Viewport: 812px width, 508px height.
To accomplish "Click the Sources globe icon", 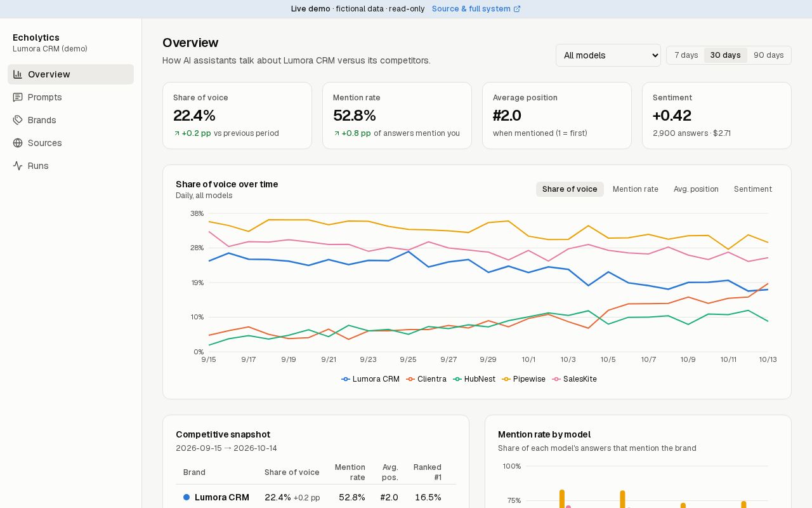I will pos(18,143).
